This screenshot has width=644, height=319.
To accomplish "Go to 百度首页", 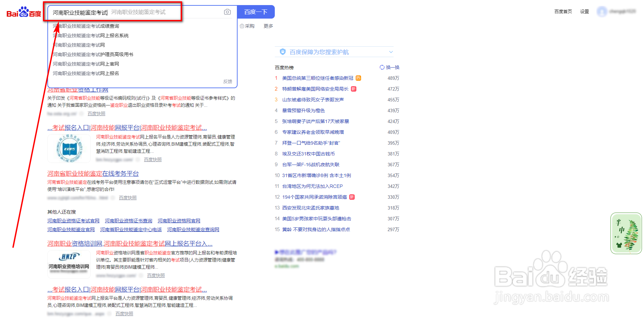I will pos(563,11).
